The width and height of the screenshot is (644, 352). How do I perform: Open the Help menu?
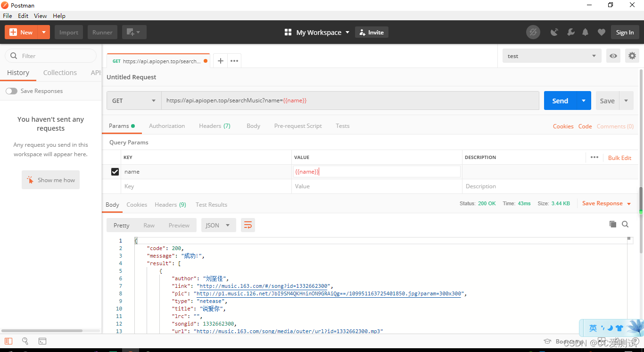point(59,16)
